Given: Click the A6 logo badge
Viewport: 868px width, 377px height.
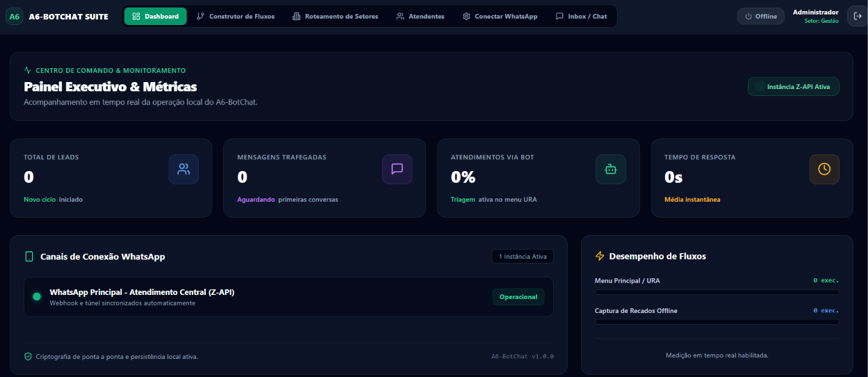Looking at the screenshot, I should pyautogui.click(x=15, y=16).
